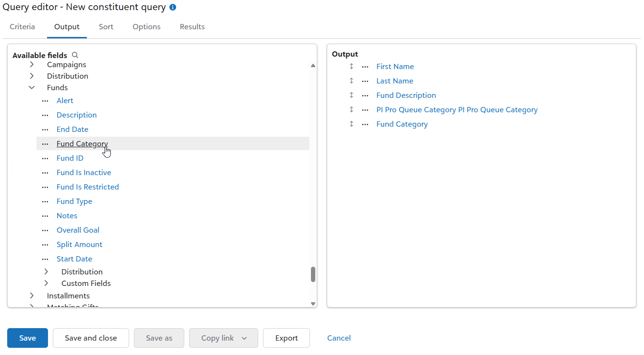Screen dimensions: 644x355
Task: Click the Cancel link
Action: [339, 338]
